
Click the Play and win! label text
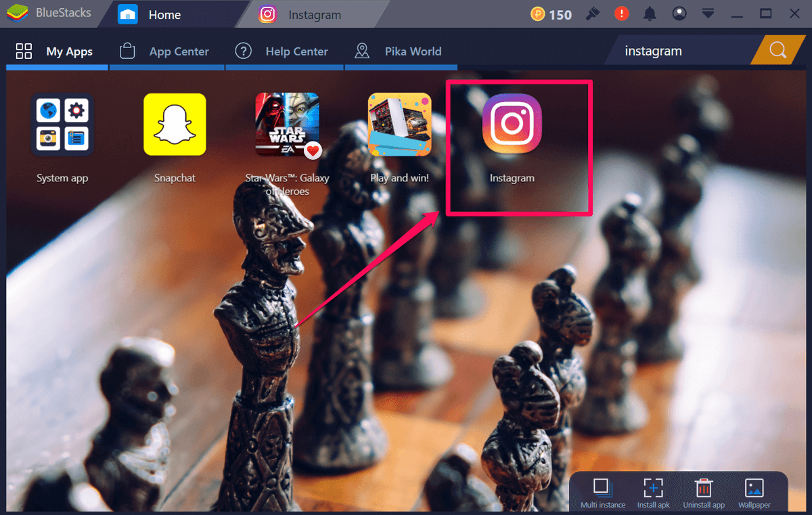[399, 178]
